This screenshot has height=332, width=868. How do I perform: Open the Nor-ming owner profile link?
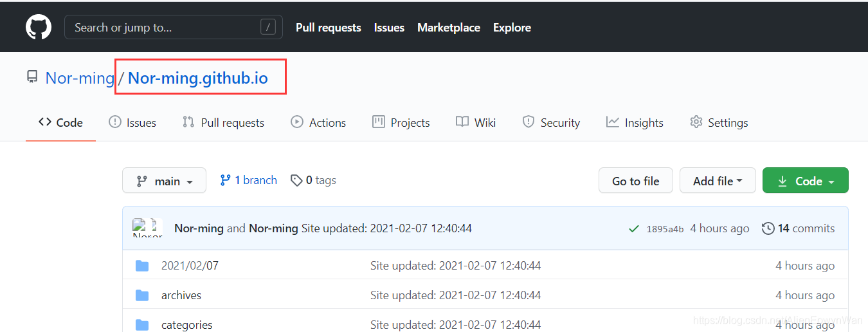80,78
